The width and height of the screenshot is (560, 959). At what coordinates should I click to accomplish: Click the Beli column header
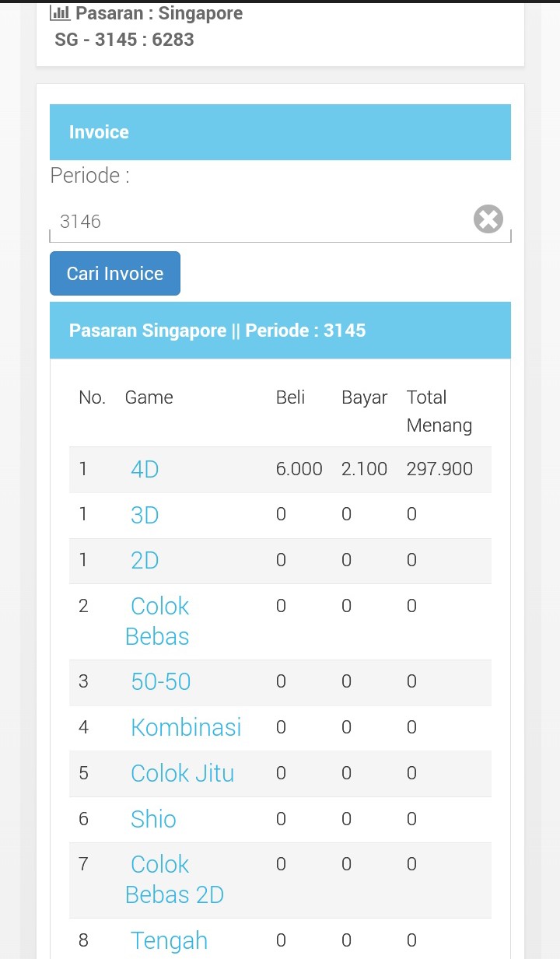290,397
